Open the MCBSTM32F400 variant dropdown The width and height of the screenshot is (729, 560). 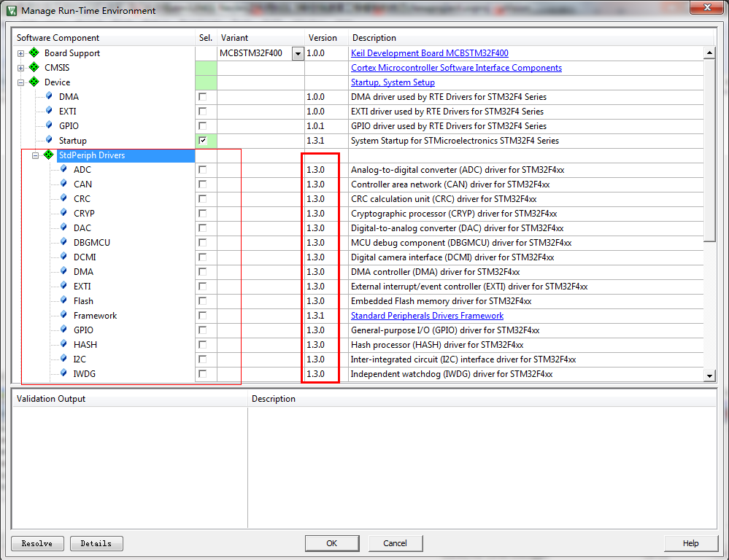pos(298,54)
